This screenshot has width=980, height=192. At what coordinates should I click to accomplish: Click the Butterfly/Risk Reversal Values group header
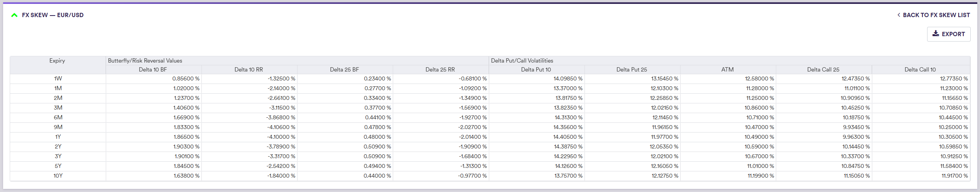145,61
